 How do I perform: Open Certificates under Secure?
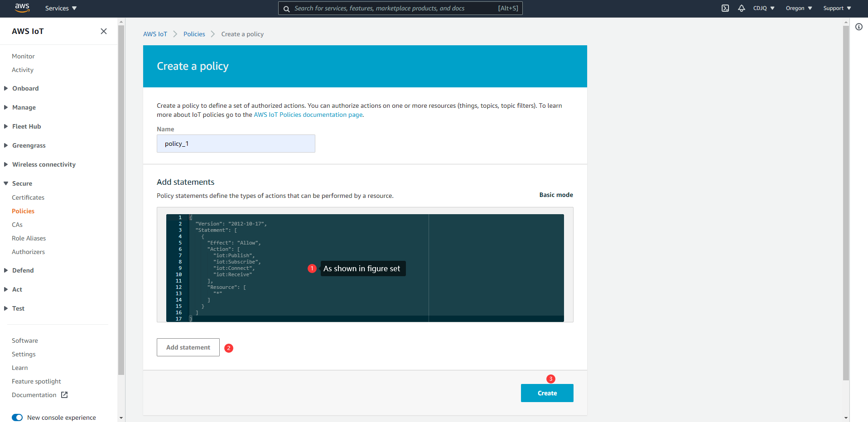pyautogui.click(x=28, y=197)
